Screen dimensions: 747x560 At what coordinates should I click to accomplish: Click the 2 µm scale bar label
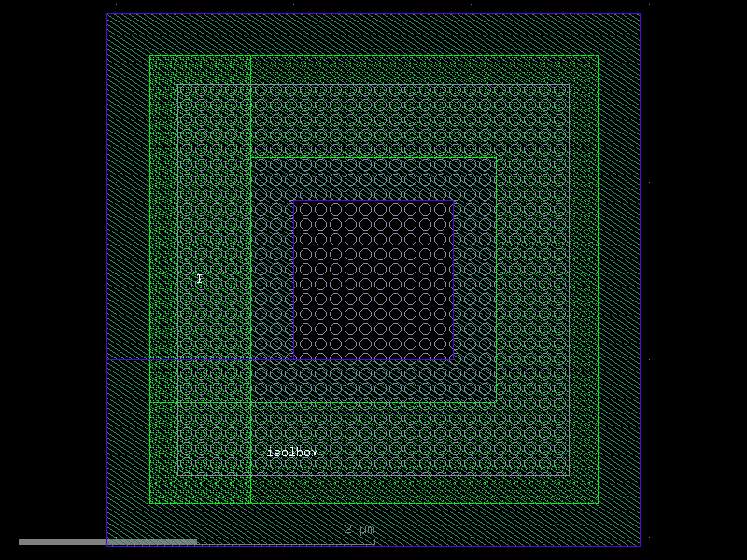(x=359, y=529)
